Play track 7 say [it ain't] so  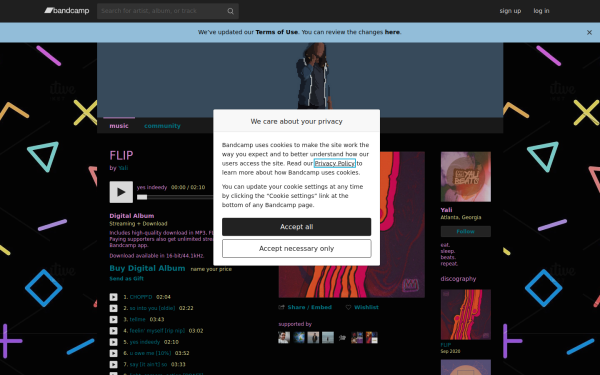(114, 365)
